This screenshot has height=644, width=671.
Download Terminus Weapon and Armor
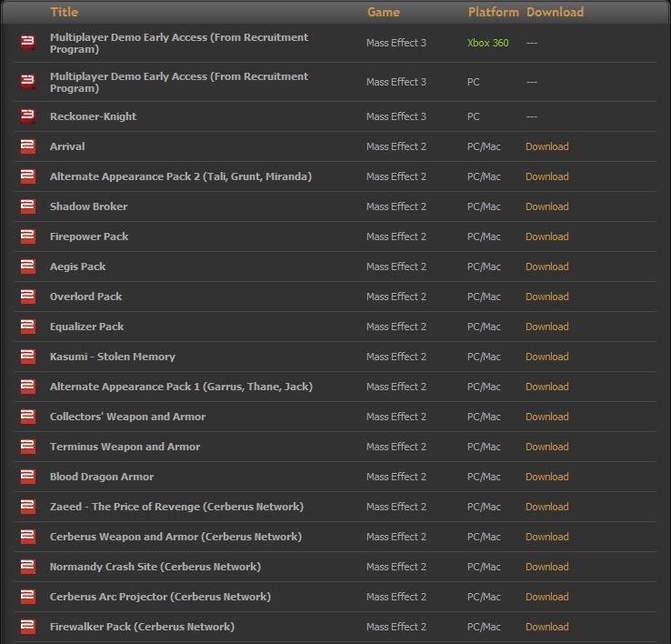pyautogui.click(x=547, y=447)
